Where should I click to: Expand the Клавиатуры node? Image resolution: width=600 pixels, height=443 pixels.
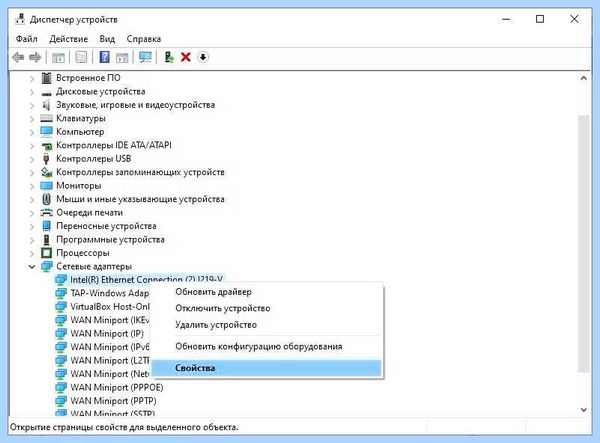tap(32, 119)
